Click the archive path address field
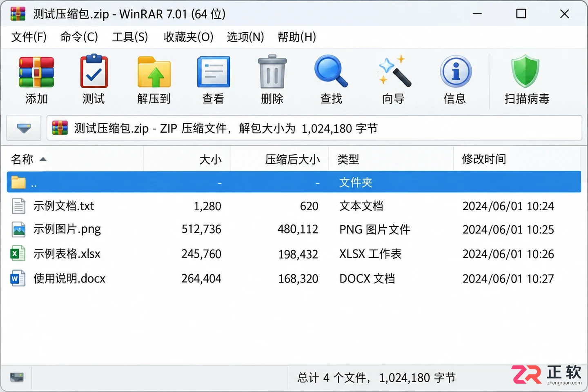Screen dimensions: 588x392 [x=314, y=128]
